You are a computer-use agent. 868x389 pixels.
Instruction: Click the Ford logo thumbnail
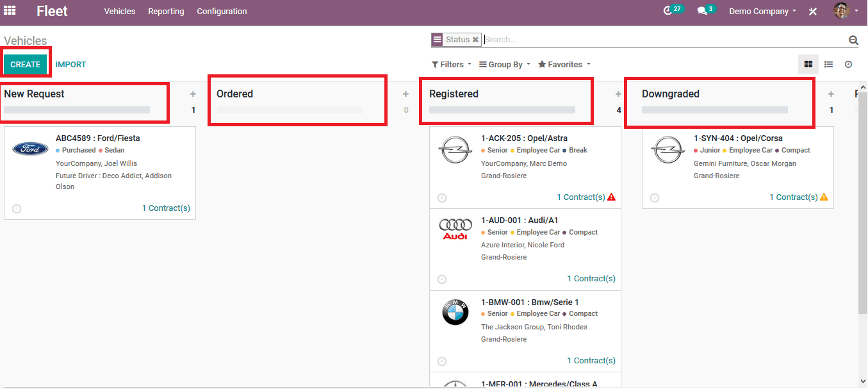coord(30,149)
